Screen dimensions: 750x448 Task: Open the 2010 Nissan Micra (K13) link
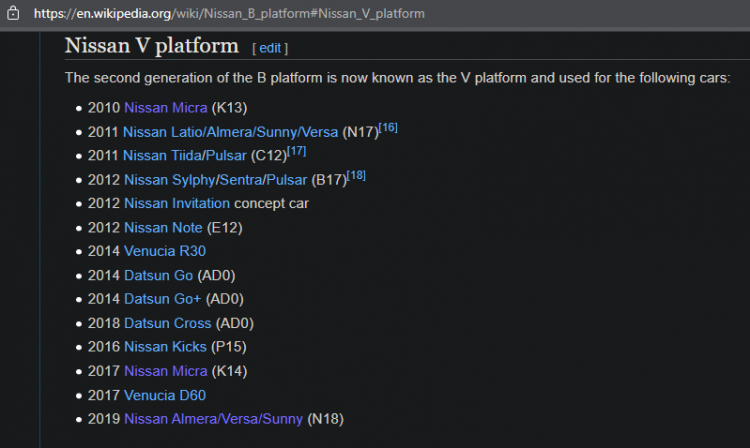click(x=165, y=108)
